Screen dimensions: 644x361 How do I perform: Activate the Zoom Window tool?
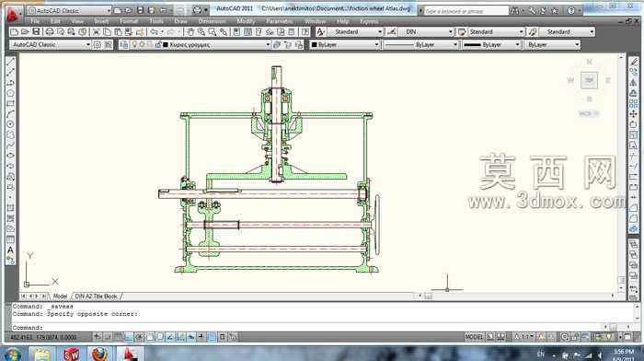pyautogui.click(x=213, y=31)
